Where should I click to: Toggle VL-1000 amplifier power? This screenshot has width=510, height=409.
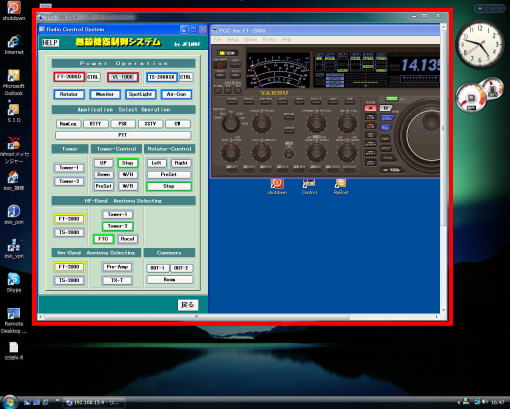(123, 77)
